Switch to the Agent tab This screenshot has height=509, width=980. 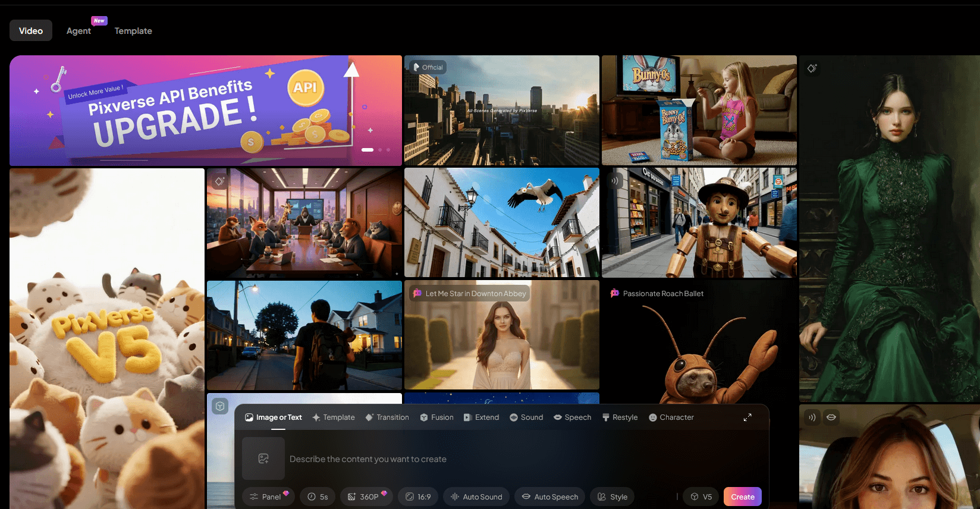click(78, 31)
